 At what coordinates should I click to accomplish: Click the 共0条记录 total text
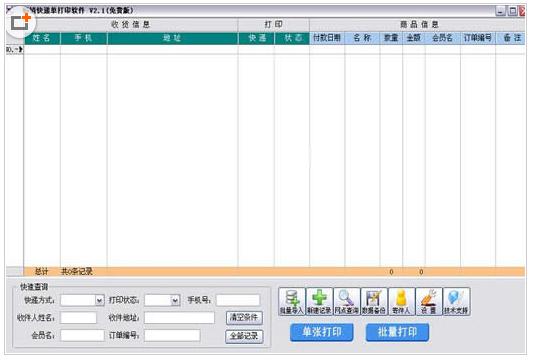[77, 272]
